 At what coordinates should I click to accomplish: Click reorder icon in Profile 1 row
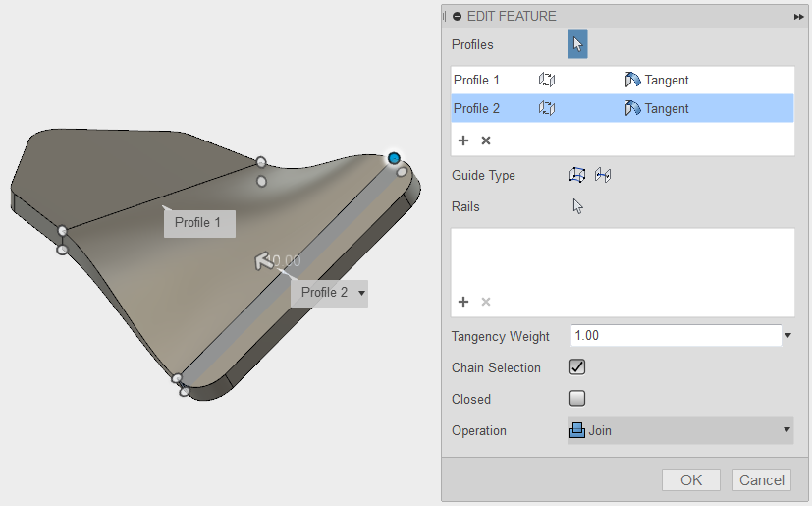coord(546,80)
